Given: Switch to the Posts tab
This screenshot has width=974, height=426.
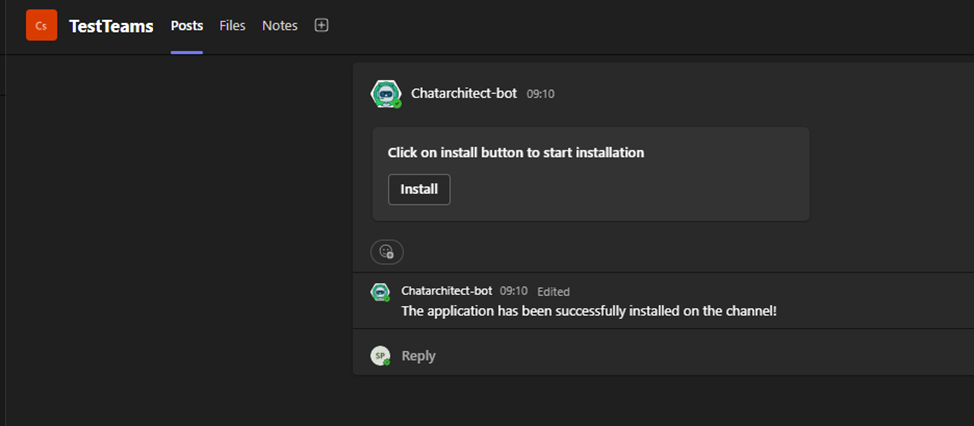Looking at the screenshot, I should [x=187, y=26].
